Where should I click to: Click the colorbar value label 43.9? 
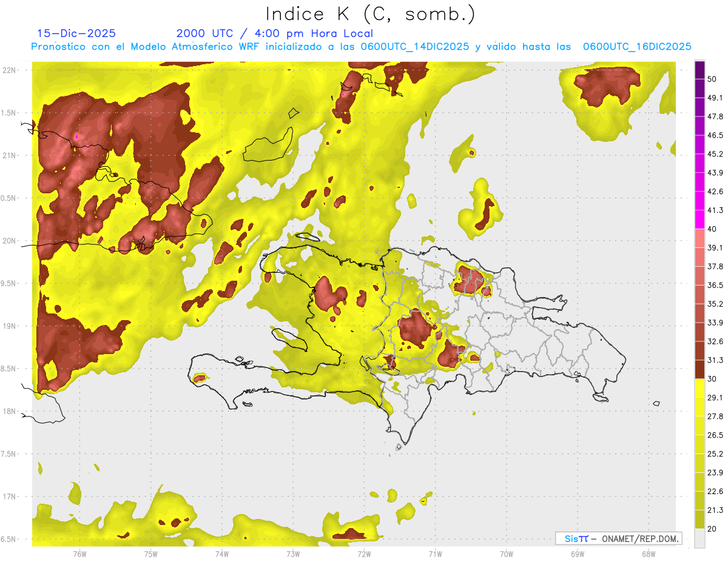(715, 173)
